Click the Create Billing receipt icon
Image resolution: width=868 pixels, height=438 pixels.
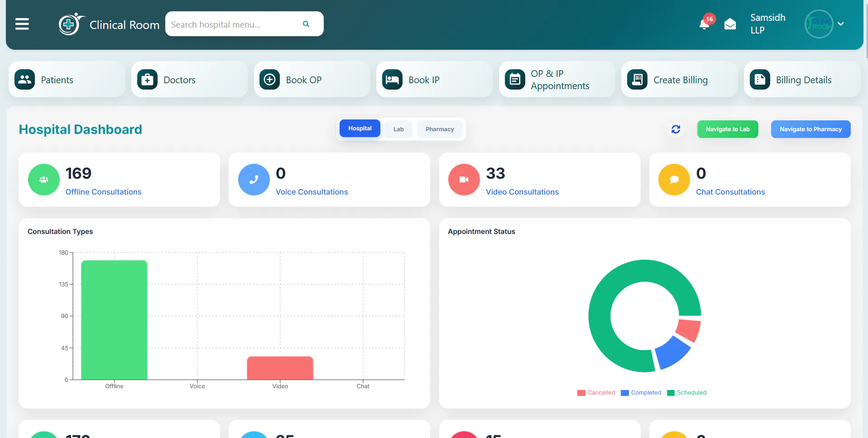[x=637, y=80]
